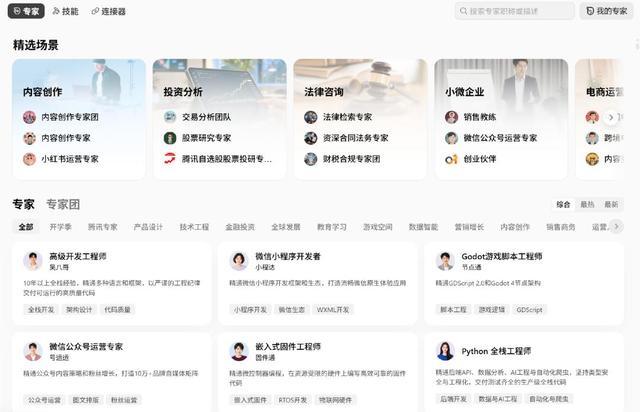Click the Python 全栈工程师 avatar
The image size is (640, 412).
click(x=445, y=351)
